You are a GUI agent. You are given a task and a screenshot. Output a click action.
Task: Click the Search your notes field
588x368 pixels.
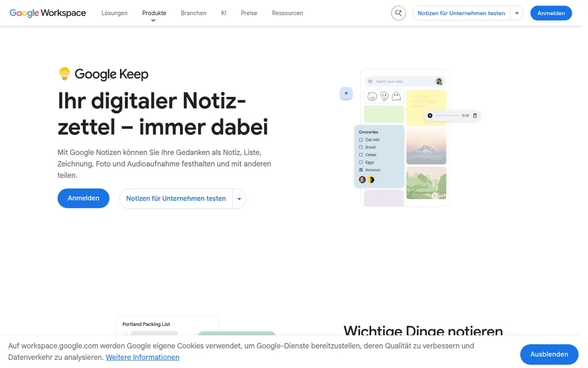[x=404, y=81]
